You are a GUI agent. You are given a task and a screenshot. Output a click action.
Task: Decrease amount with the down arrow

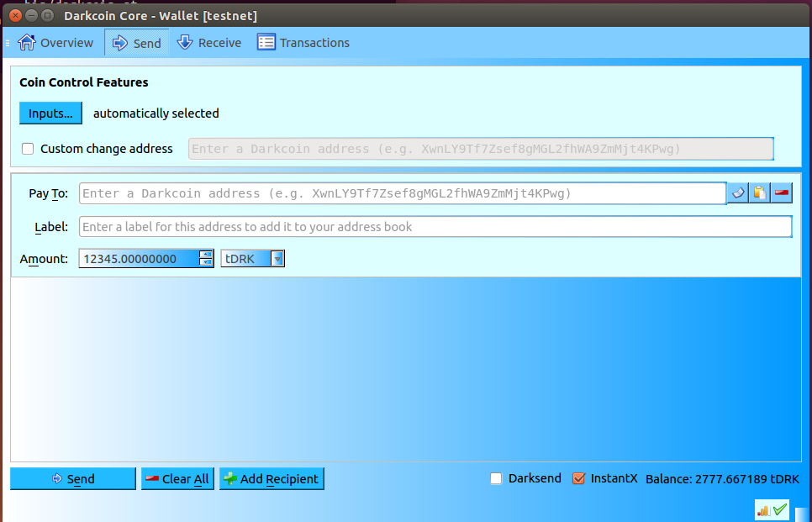click(206, 262)
